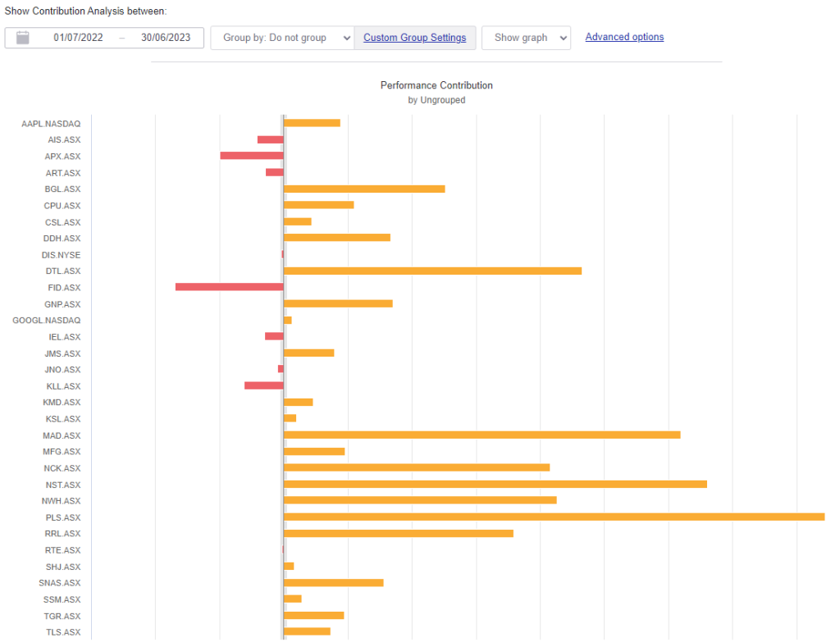Click the MFG.ASX axis label
This screenshot has width=840, height=642.
click(62, 452)
